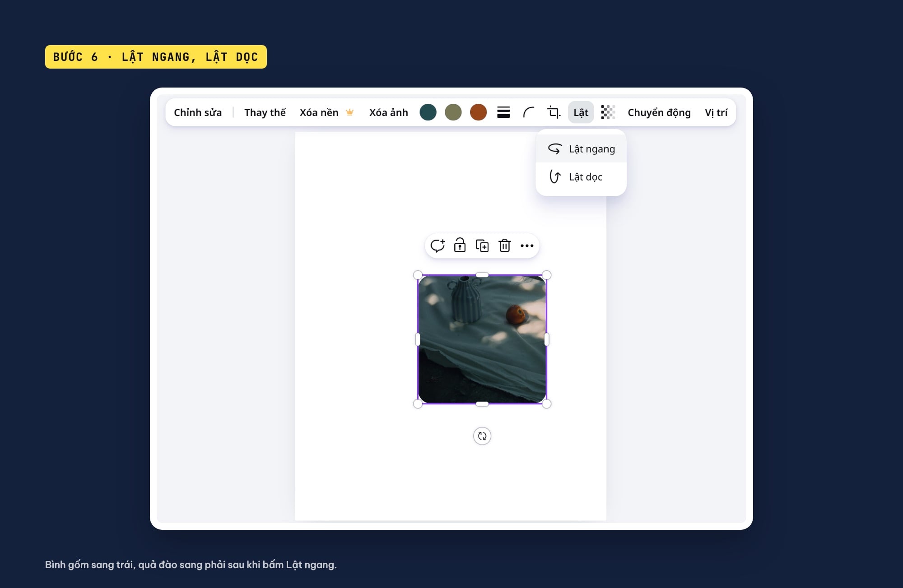This screenshot has height=588, width=903.
Task: Select the crop tool icon
Action: click(x=554, y=112)
